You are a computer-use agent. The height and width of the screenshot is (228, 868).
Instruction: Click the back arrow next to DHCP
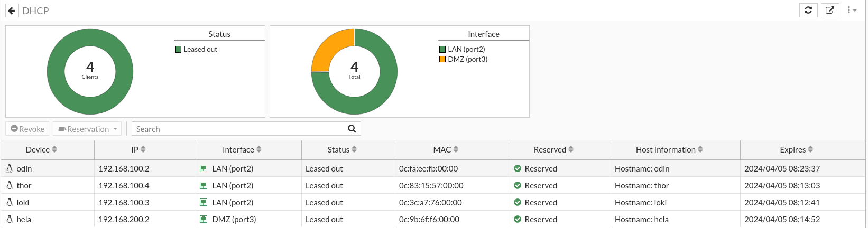click(12, 11)
